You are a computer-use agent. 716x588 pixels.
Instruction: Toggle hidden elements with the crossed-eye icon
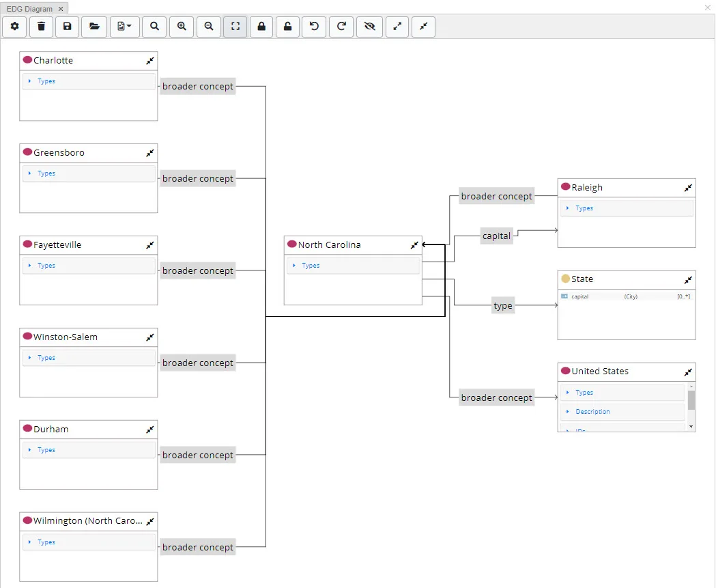pos(369,27)
